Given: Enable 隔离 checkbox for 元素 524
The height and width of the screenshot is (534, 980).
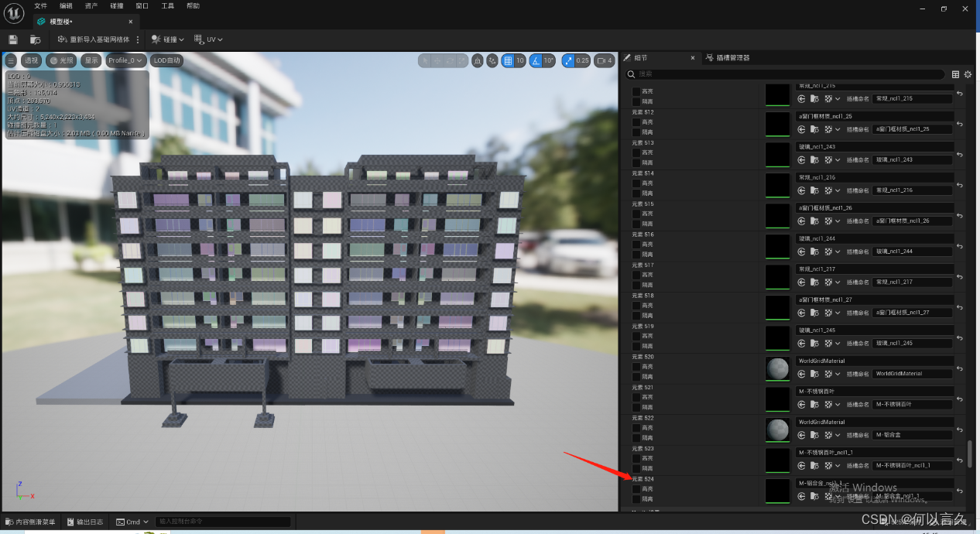Looking at the screenshot, I should point(636,500).
